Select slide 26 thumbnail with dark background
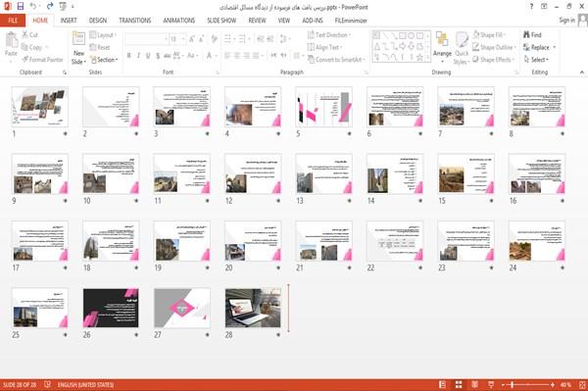Viewport: 588px width, 391px height. click(x=111, y=308)
